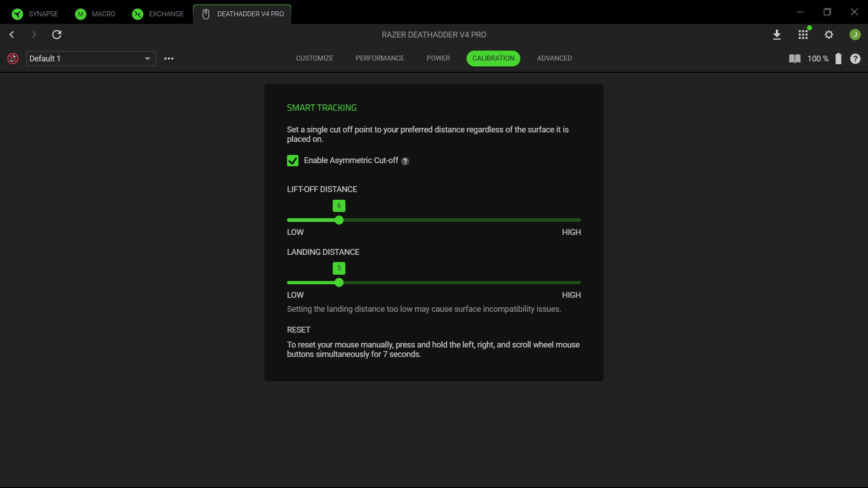The image size is (868, 488).
Task: Open the user account avatar J
Action: coord(855,35)
